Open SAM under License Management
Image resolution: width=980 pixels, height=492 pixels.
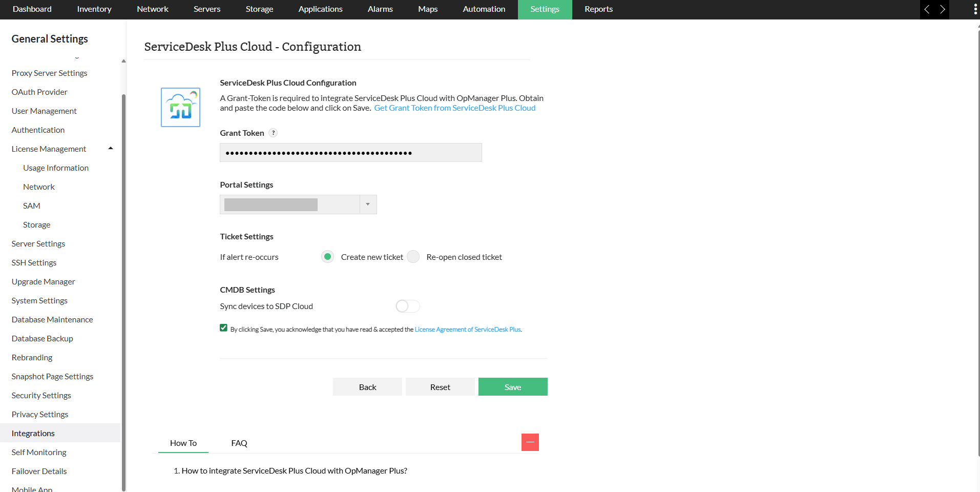click(x=31, y=206)
